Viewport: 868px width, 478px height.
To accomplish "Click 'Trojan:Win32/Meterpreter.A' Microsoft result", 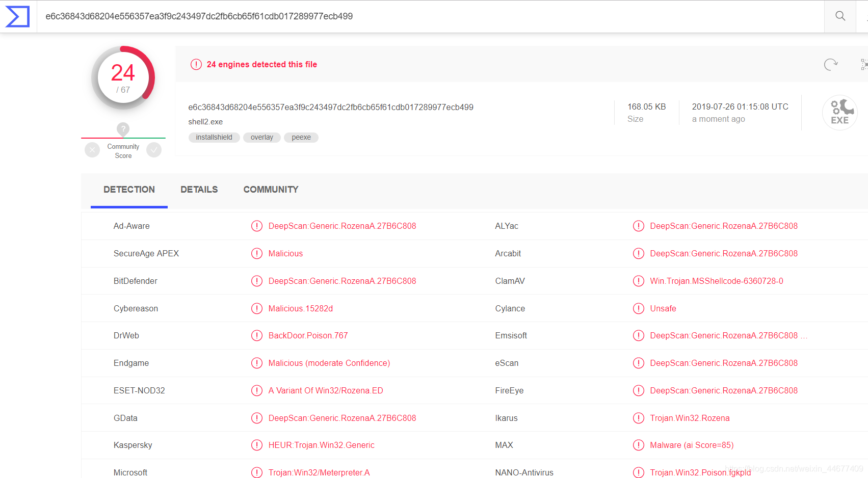I will click(319, 472).
